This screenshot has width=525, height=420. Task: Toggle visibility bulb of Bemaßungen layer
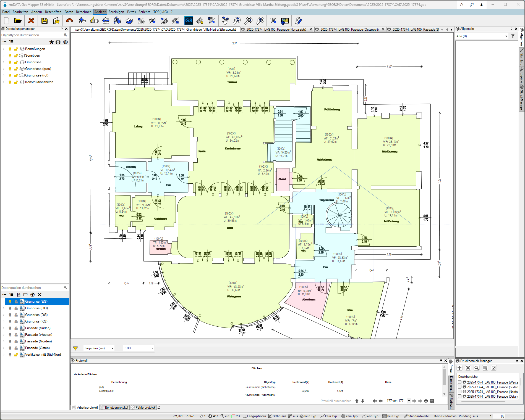(10, 49)
